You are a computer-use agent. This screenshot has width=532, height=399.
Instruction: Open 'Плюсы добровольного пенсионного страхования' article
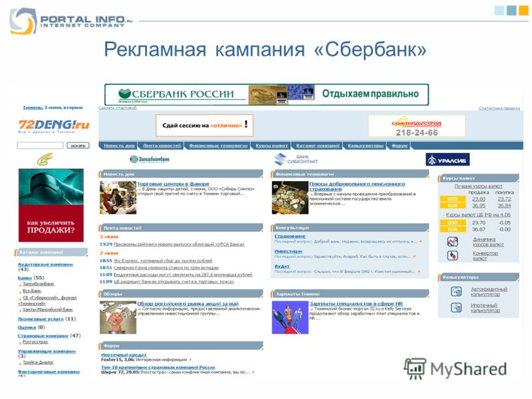(x=357, y=186)
